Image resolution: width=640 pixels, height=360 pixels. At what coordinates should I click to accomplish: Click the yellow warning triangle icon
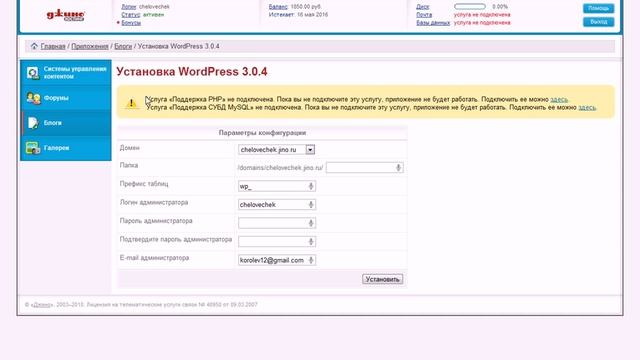[131, 103]
